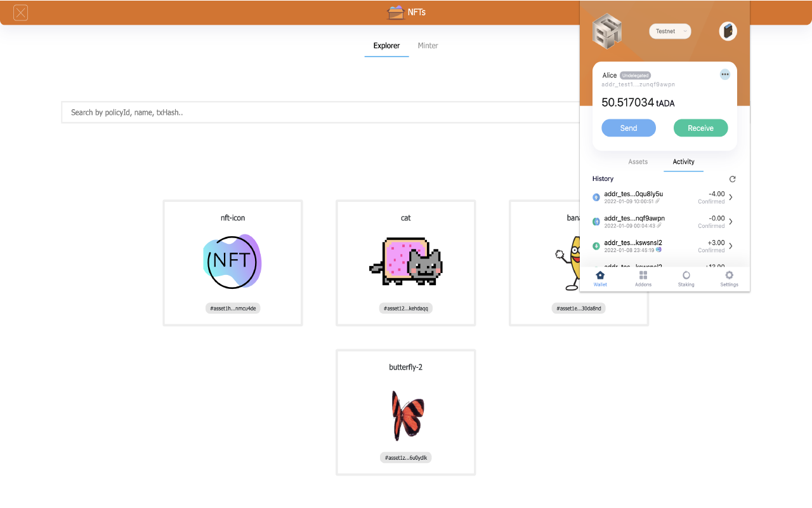This screenshot has height=508, width=812.
Task: Click the 50.517034 tADA balance
Action: (638, 102)
